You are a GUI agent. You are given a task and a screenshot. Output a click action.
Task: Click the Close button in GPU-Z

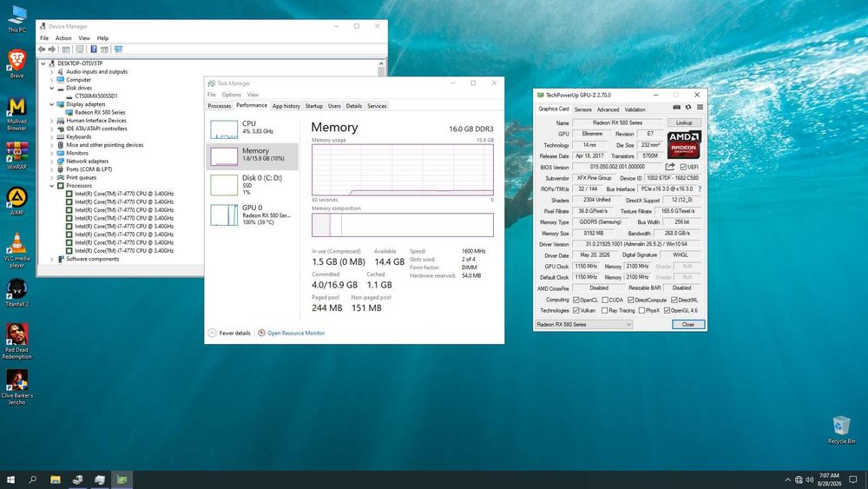pos(688,324)
